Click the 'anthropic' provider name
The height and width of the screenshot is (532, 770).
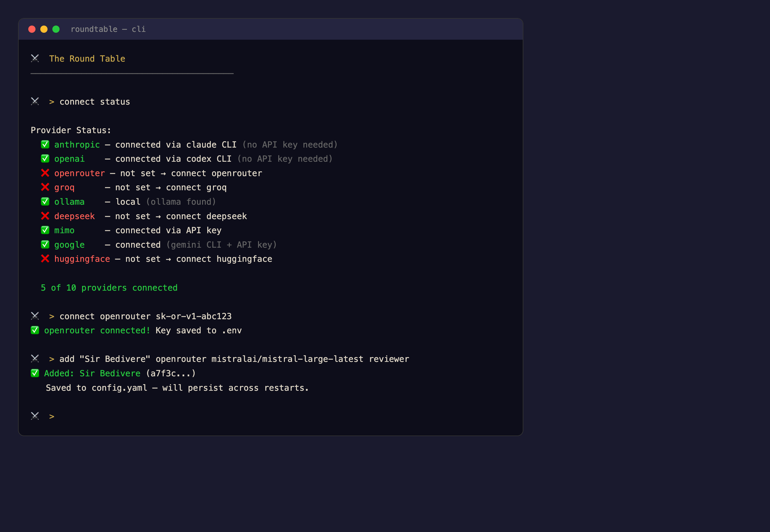pyautogui.click(x=77, y=145)
